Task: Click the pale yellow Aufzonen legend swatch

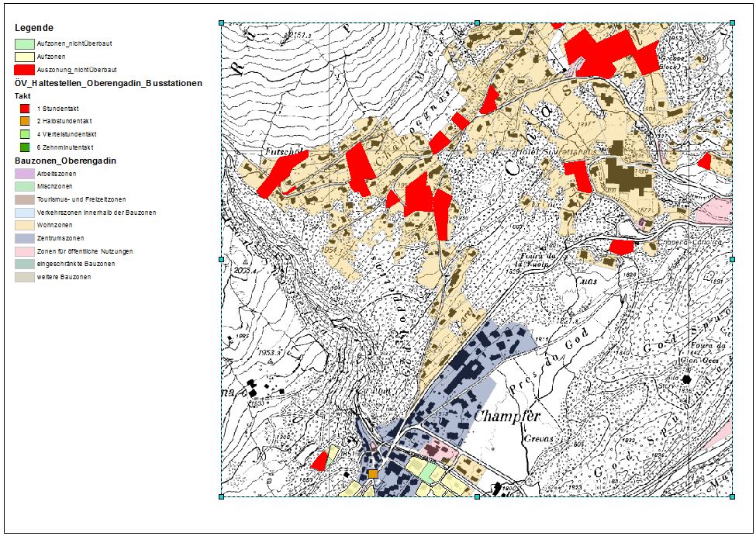Action: tap(25, 57)
